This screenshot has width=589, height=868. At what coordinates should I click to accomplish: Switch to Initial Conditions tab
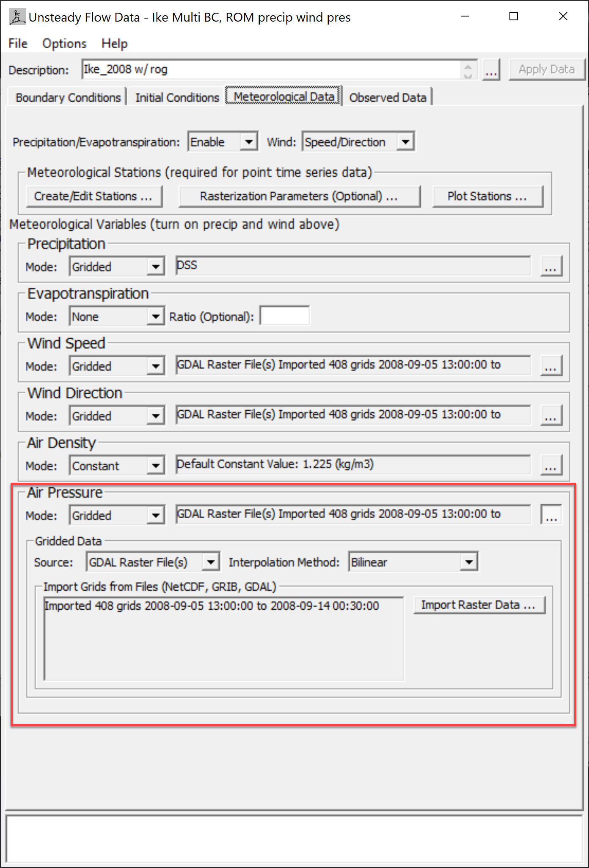click(177, 97)
